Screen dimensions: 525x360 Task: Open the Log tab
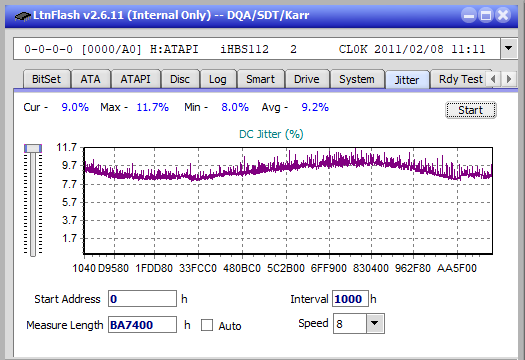pos(218,79)
